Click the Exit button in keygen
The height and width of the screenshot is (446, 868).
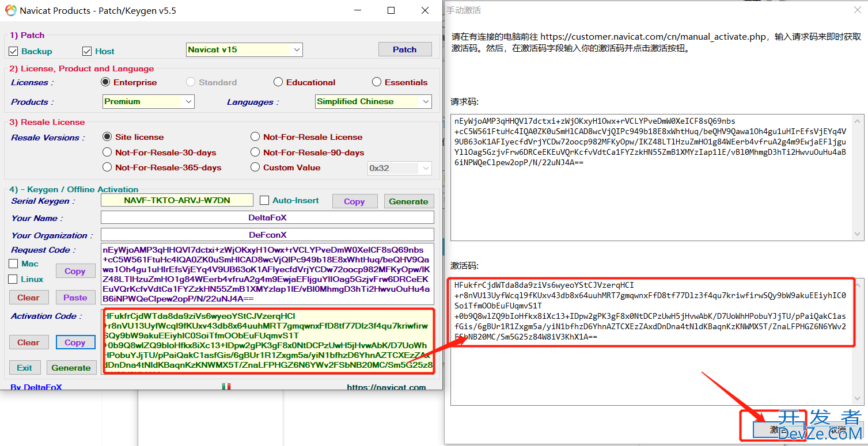(x=25, y=368)
